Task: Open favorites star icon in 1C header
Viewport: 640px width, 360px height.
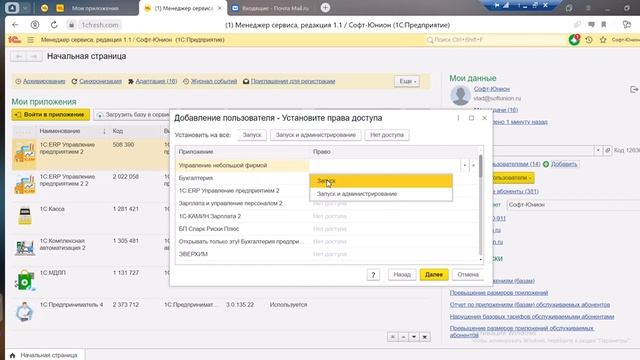Action: coord(603,40)
